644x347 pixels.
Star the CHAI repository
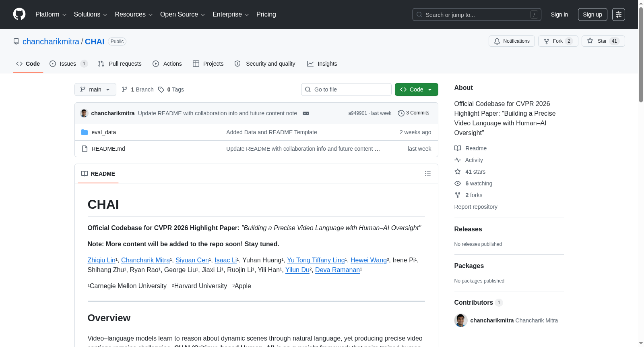point(603,41)
